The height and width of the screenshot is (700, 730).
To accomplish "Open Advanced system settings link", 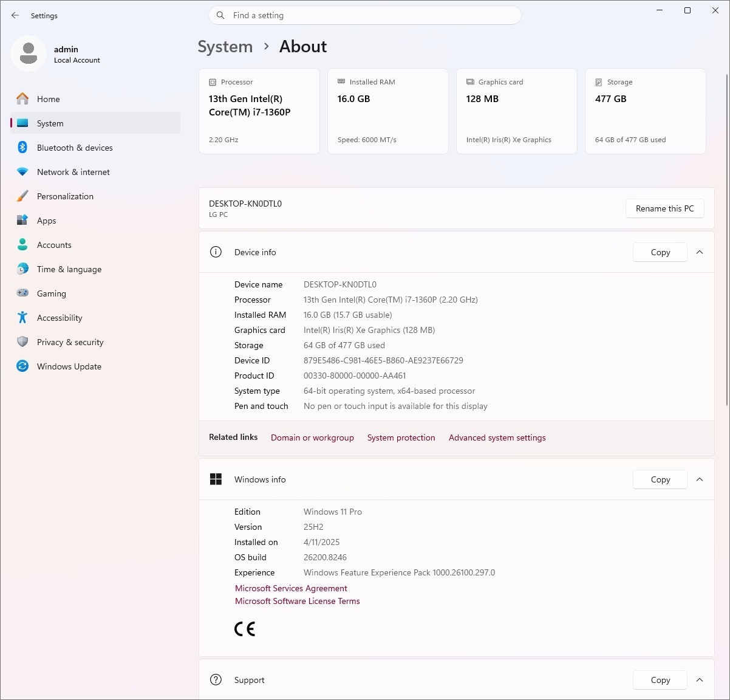I will (x=497, y=437).
